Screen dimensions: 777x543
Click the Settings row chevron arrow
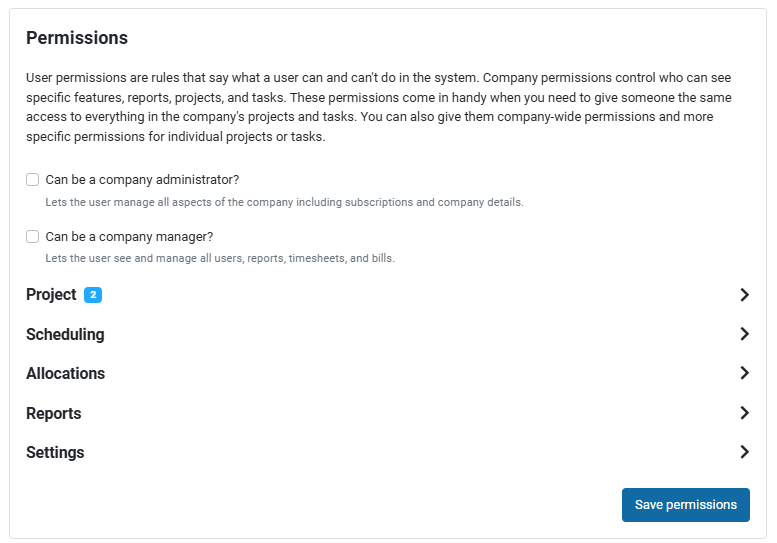[744, 452]
